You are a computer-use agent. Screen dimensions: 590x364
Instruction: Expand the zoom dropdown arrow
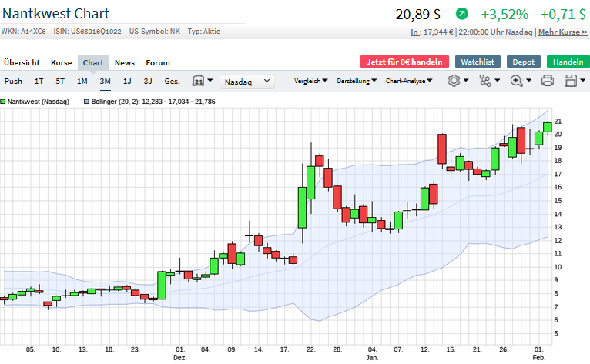coord(528,80)
